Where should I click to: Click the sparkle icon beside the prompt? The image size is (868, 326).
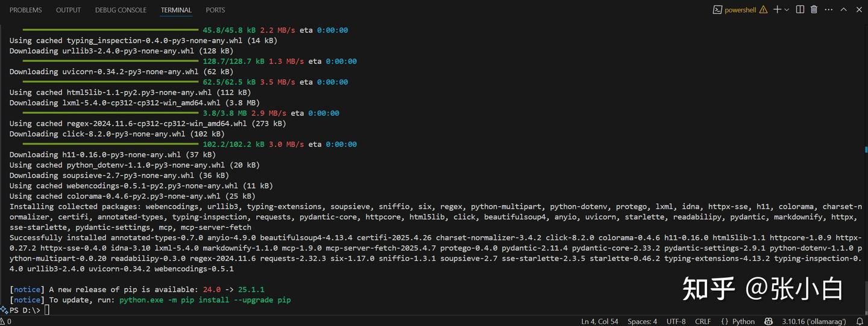point(4,310)
